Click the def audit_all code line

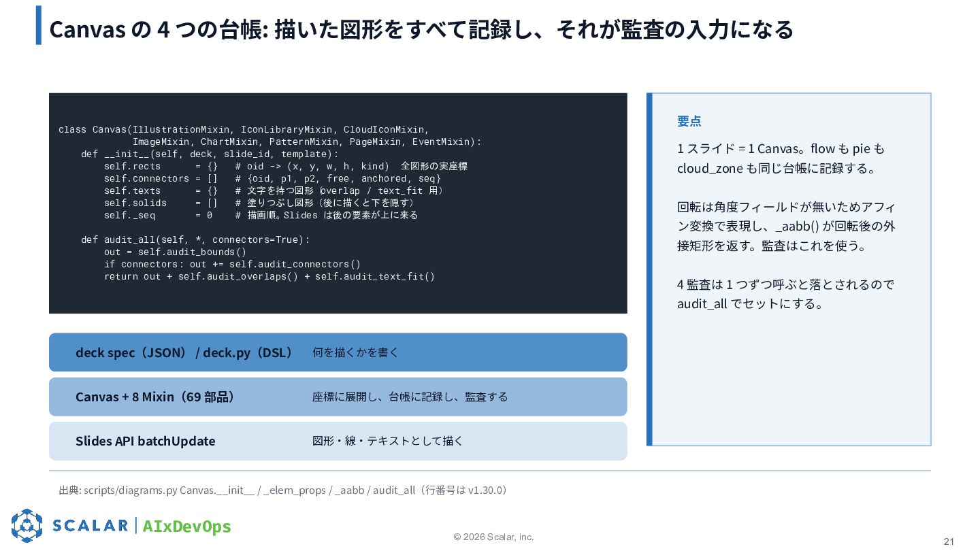(195, 239)
